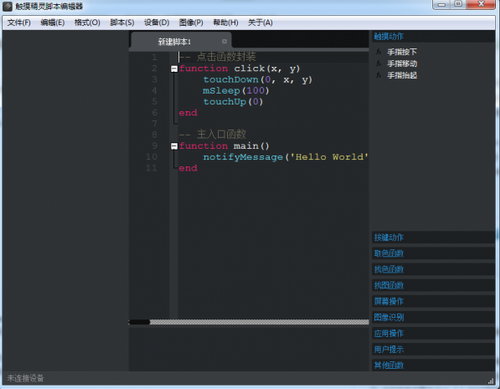Expand the 取色函数 category

433,253
